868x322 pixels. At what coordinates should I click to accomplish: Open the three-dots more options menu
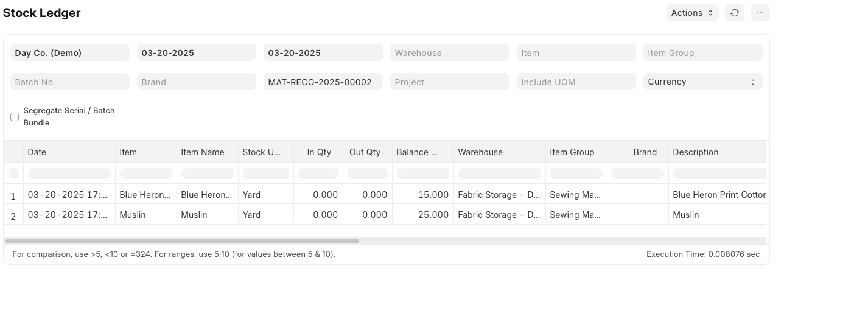coord(760,13)
